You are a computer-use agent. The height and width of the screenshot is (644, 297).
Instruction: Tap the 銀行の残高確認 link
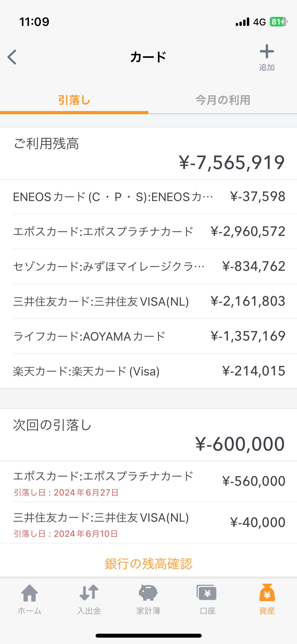pyautogui.click(x=148, y=564)
